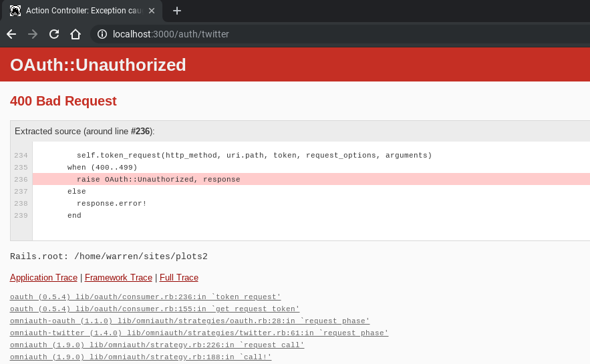Open omniauth-oauth oauth.rb:28 trace line

coord(190,321)
